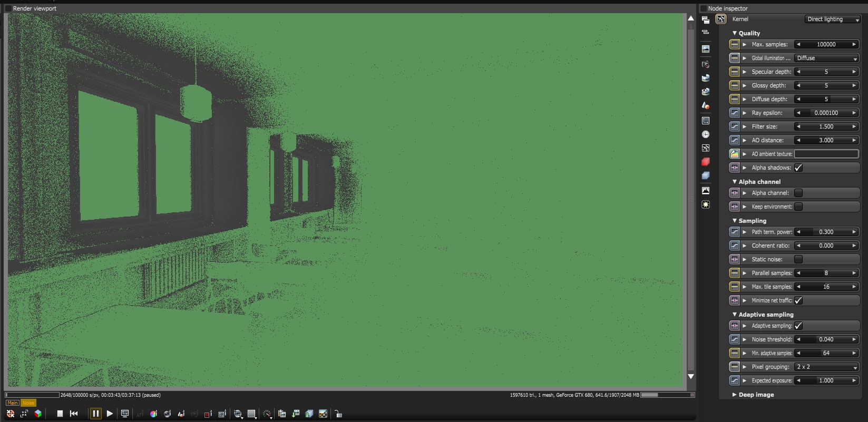Click the Kernel node icon button

click(721, 19)
